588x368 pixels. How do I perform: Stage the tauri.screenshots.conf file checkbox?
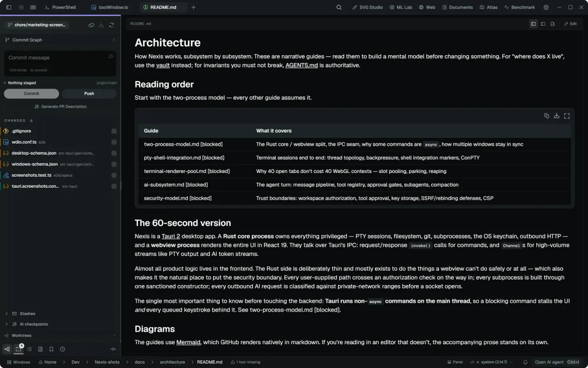pyautogui.click(x=114, y=186)
